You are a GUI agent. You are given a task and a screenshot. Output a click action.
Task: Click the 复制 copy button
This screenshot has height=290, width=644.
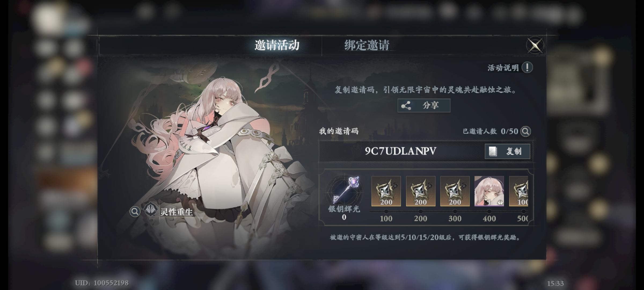click(x=507, y=151)
